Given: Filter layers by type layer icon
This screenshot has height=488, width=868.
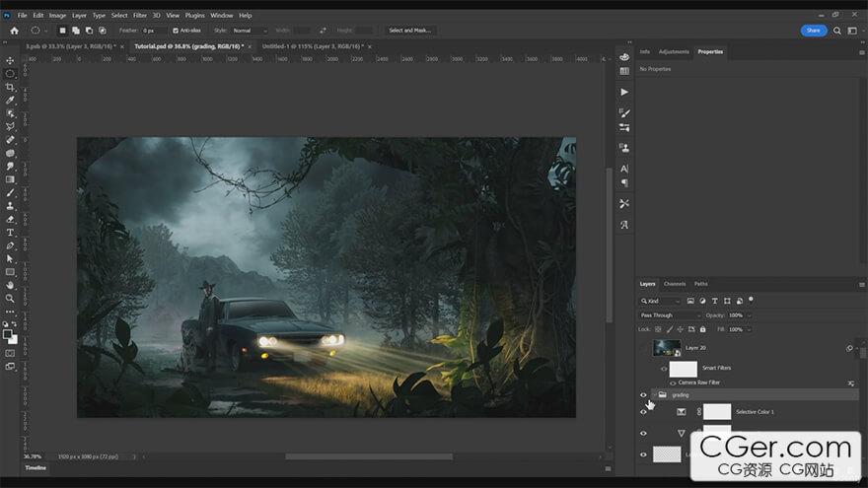Looking at the screenshot, I should [715, 301].
